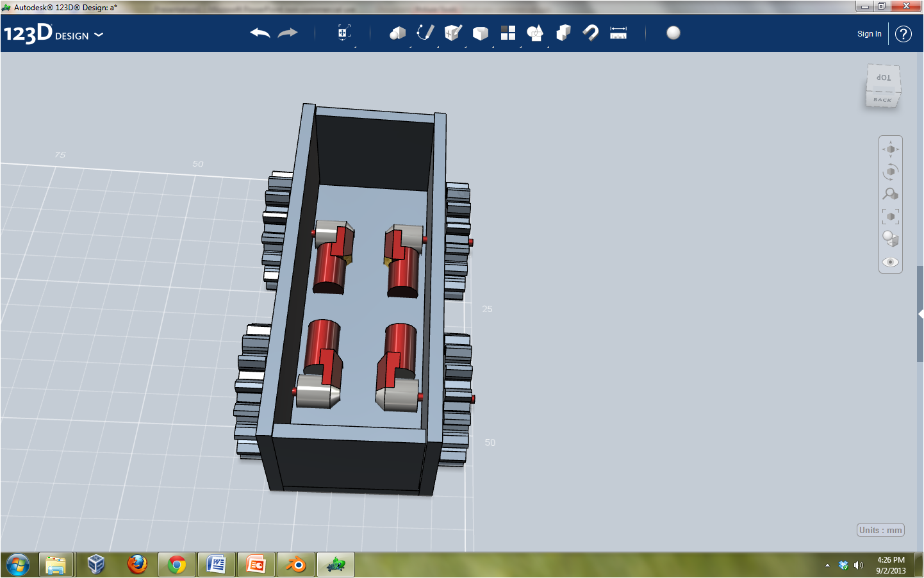Open Windows Explorer from taskbar
The image size is (924, 578).
(56, 565)
